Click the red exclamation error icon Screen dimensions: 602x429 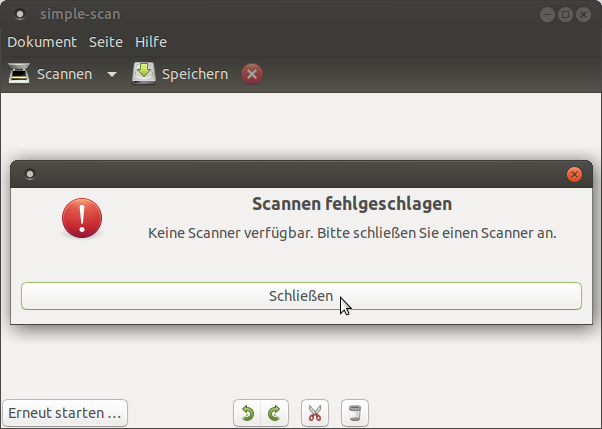pyautogui.click(x=82, y=218)
